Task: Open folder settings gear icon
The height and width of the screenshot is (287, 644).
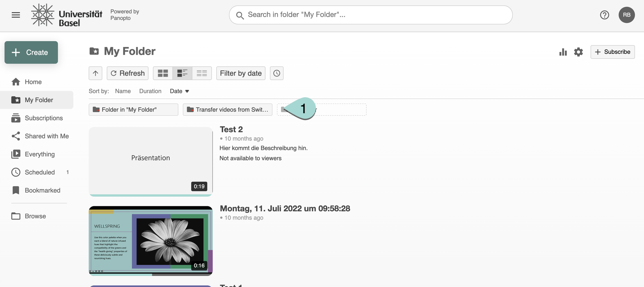Action: click(x=578, y=52)
